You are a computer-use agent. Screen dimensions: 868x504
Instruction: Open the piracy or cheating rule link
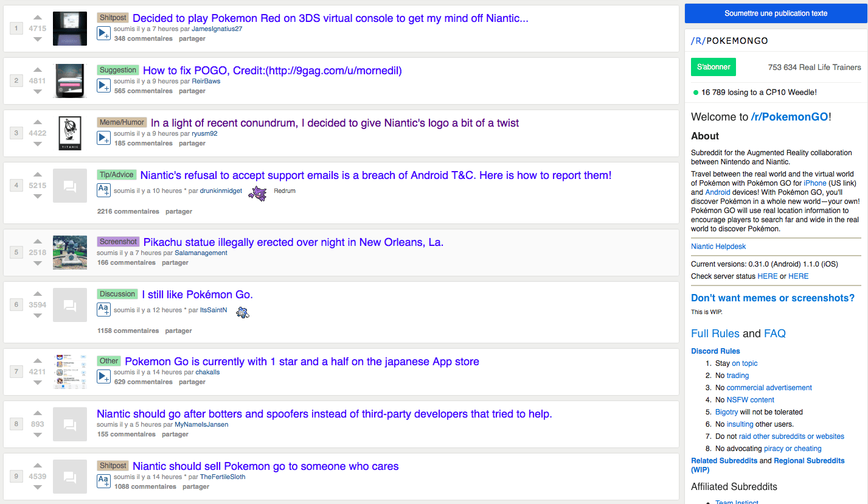pyautogui.click(x=793, y=449)
